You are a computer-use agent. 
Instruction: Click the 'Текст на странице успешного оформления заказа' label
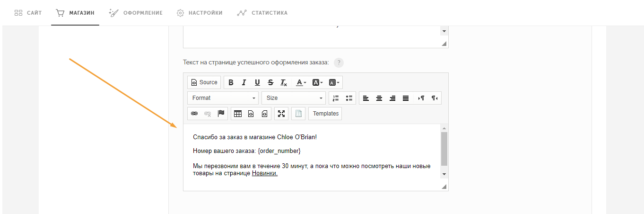(x=256, y=62)
